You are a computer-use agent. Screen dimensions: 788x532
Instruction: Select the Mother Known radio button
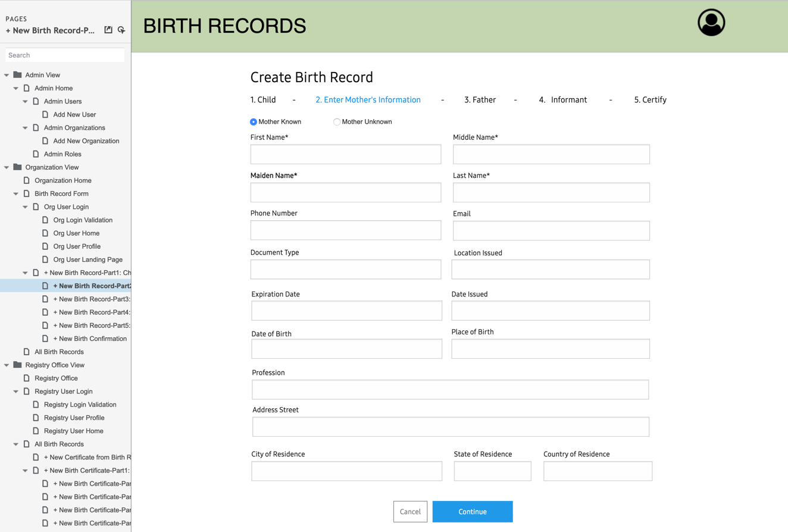point(254,122)
